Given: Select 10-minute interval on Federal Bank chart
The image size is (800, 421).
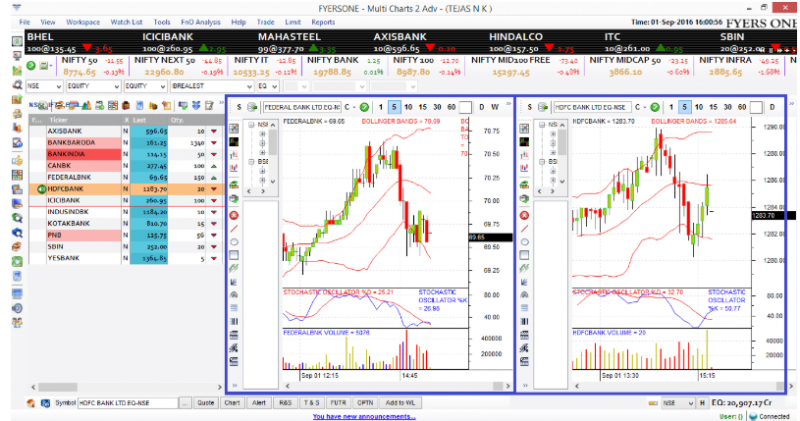Looking at the screenshot, I should click(408, 107).
